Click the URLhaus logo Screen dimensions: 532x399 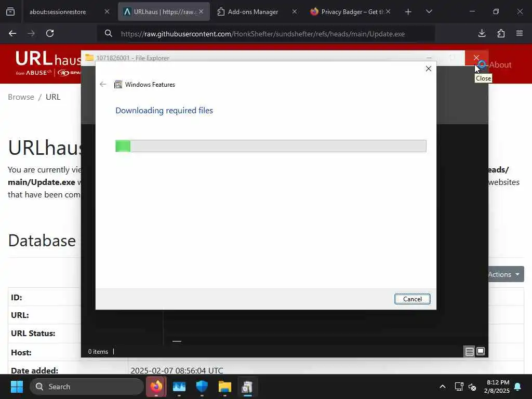point(48,63)
